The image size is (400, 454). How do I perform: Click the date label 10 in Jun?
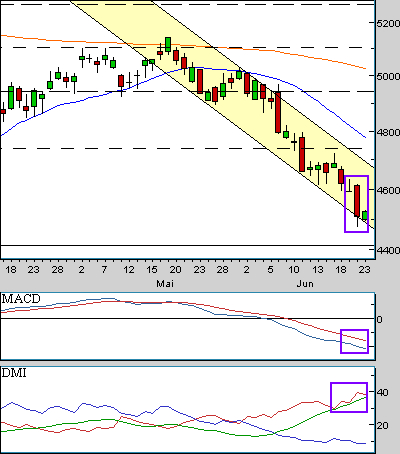(x=293, y=269)
